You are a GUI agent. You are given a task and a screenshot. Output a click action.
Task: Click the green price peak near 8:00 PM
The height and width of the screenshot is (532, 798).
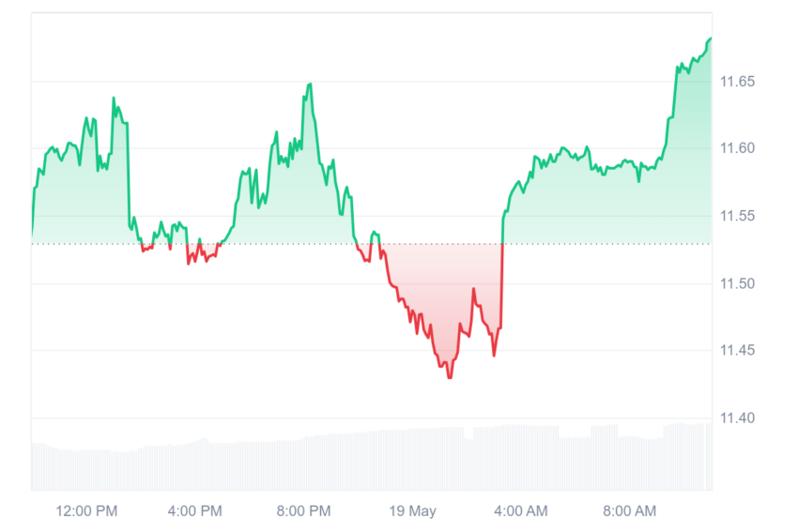click(x=310, y=85)
